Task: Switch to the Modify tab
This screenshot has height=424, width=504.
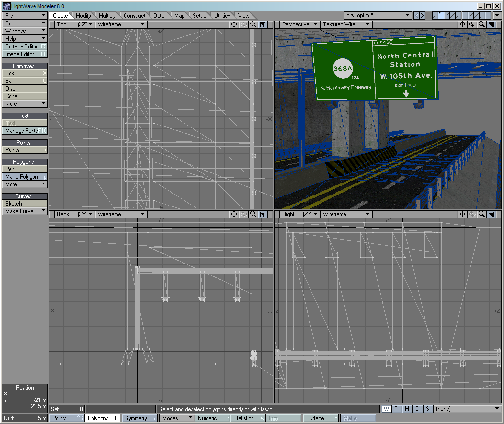Action: 83,16
